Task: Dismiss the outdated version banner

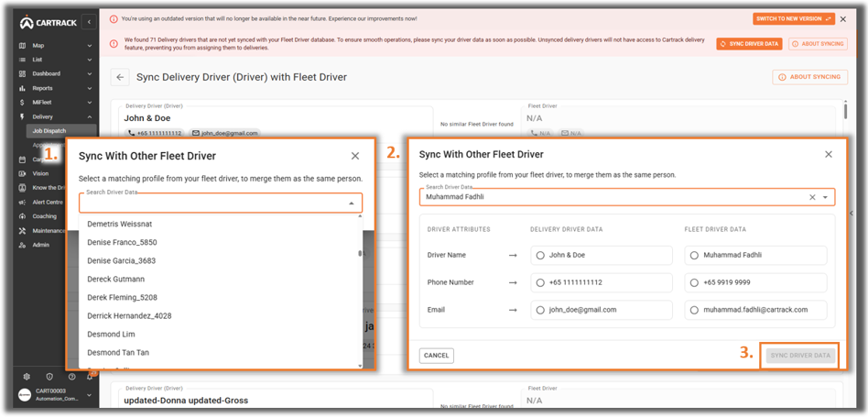Action: click(x=843, y=19)
